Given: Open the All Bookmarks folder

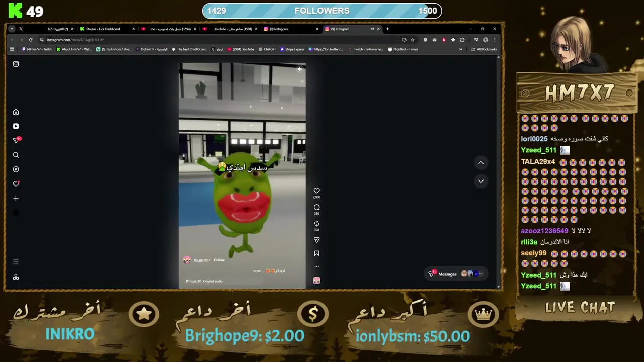Looking at the screenshot, I should click(484, 49).
